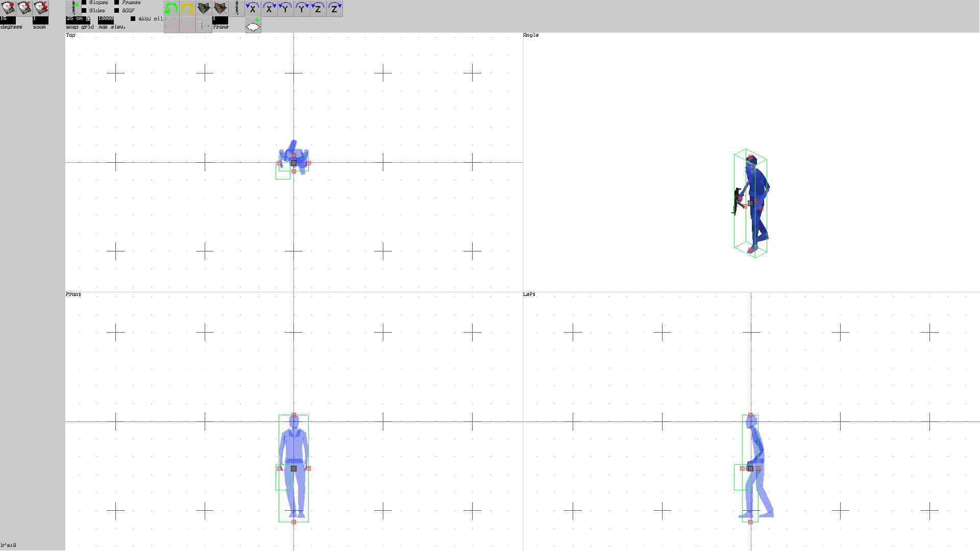Viewport: 980px width, 551px height.
Task: Click the face icon crossed with red X
Action: coord(219,8)
